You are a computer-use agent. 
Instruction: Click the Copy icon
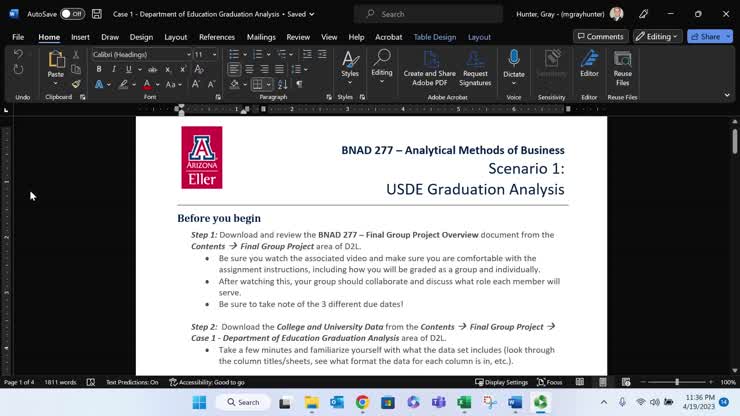coord(76,69)
